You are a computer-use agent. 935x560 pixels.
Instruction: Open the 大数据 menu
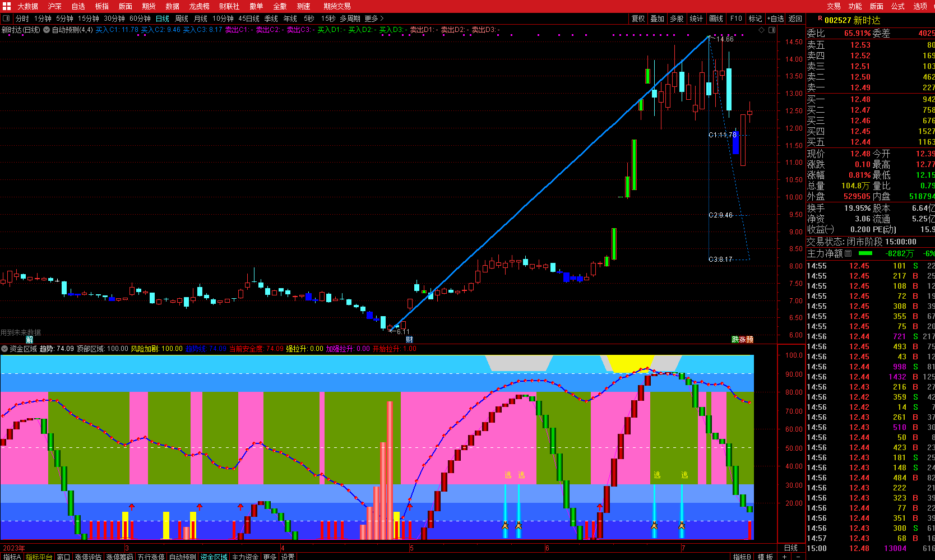27,6
